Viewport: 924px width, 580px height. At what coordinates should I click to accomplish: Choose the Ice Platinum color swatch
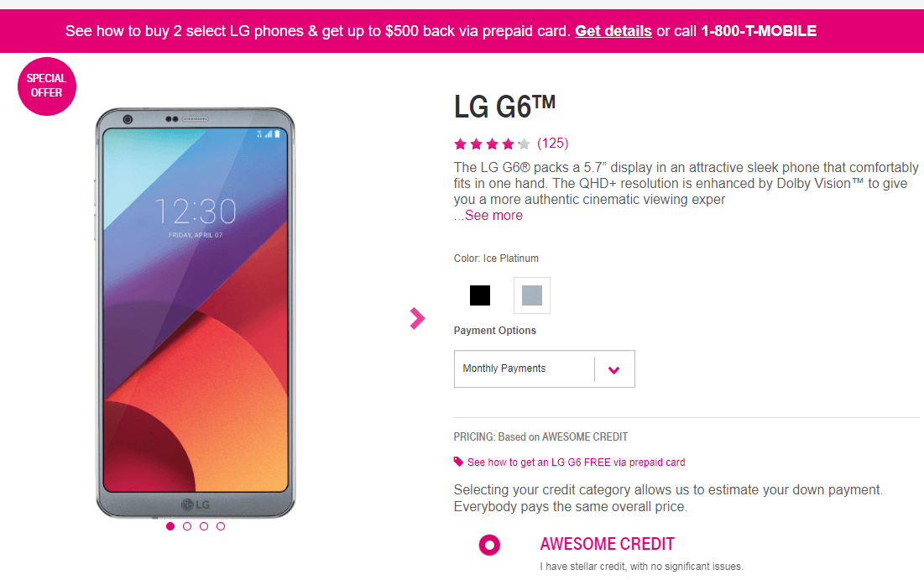click(531, 295)
